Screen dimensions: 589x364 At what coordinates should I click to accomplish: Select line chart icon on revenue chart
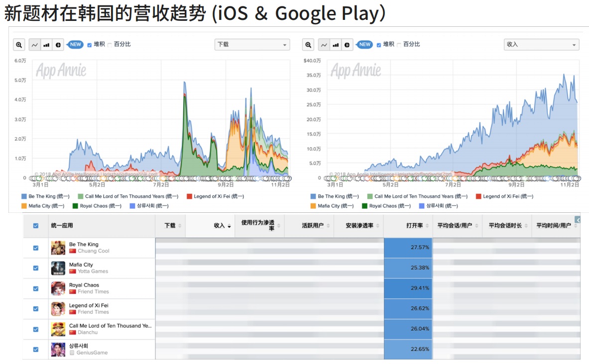[x=324, y=45]
